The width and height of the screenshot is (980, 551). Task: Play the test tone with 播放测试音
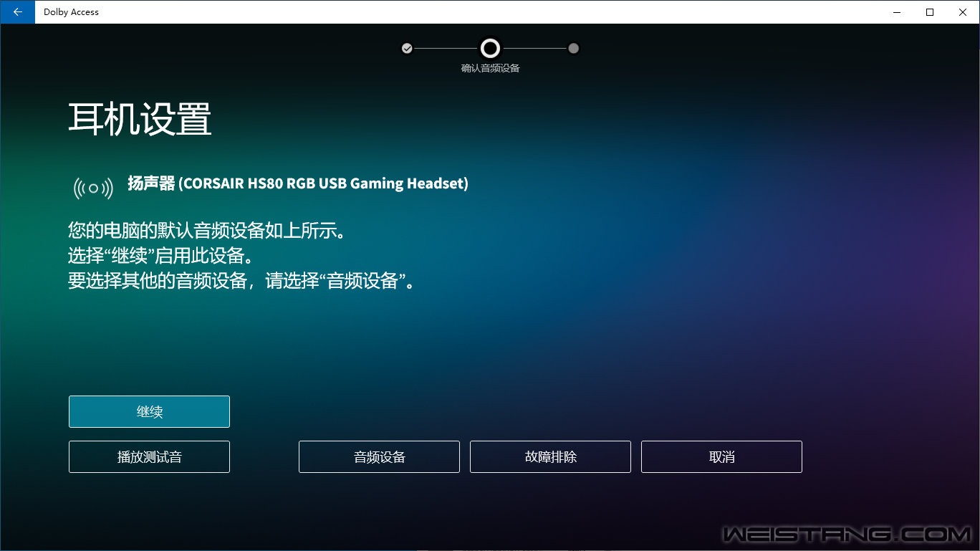pyautogui.click(x=149, y=457)
